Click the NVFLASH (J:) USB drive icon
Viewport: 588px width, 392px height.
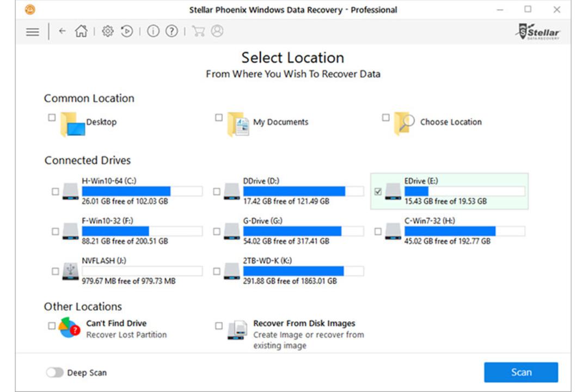(x=70, y=271)
